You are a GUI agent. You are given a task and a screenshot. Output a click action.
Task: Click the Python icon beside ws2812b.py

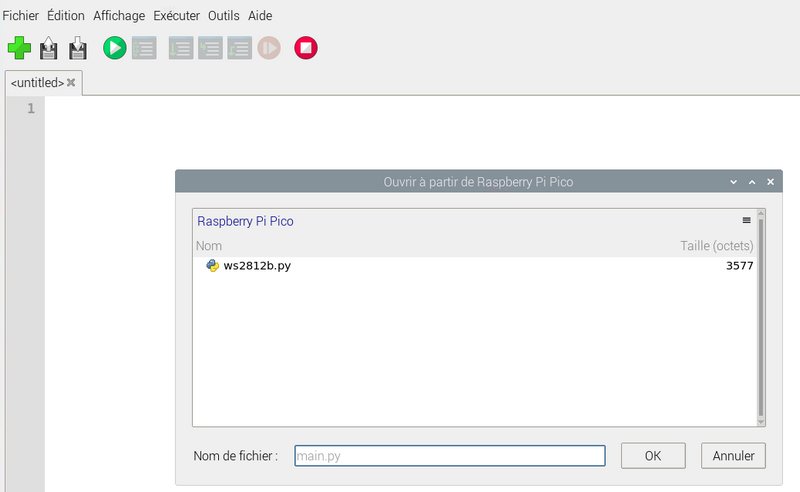point(212,265)
